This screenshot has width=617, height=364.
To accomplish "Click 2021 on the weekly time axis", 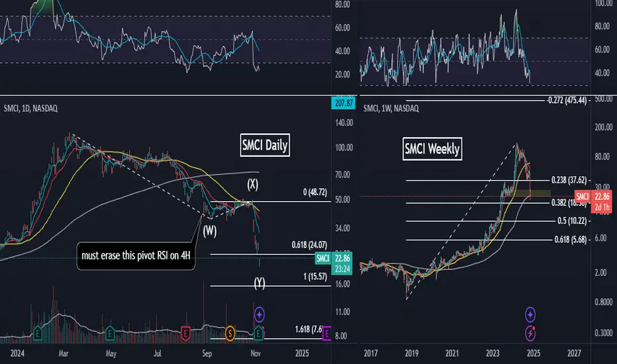I will click(452, 353).
